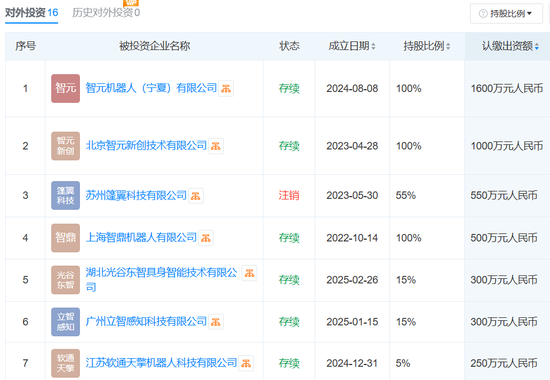550x380 pixels.
Task: Click the 软通天擎 logo in row 7
Action: [x=66, y=363]
